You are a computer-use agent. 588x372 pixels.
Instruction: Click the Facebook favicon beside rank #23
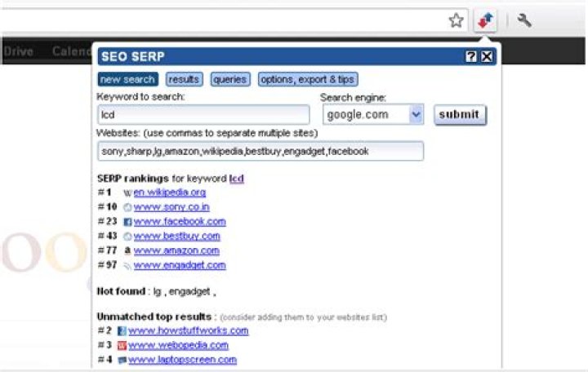[x=127, y=222]
